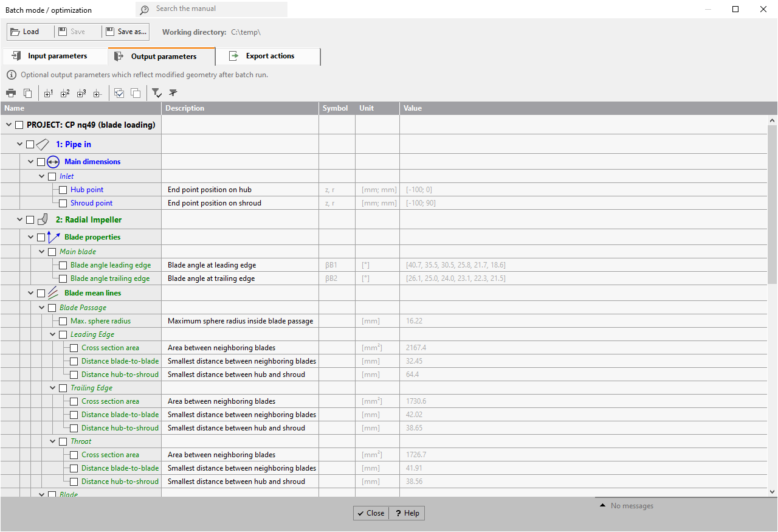Open Help via the Help button
The width and height of the screenshot is (778, 532).
(x=407, y=513)
